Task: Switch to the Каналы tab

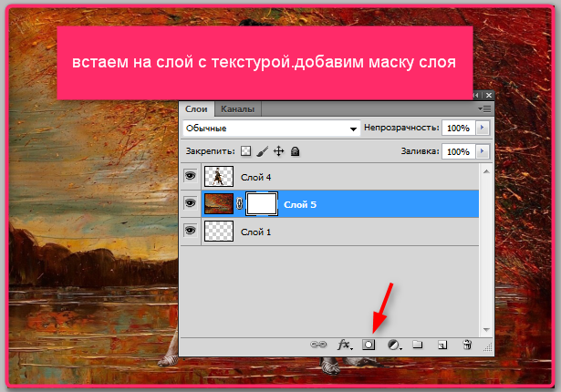Action: pyautogui.click(x=237, y=109)
